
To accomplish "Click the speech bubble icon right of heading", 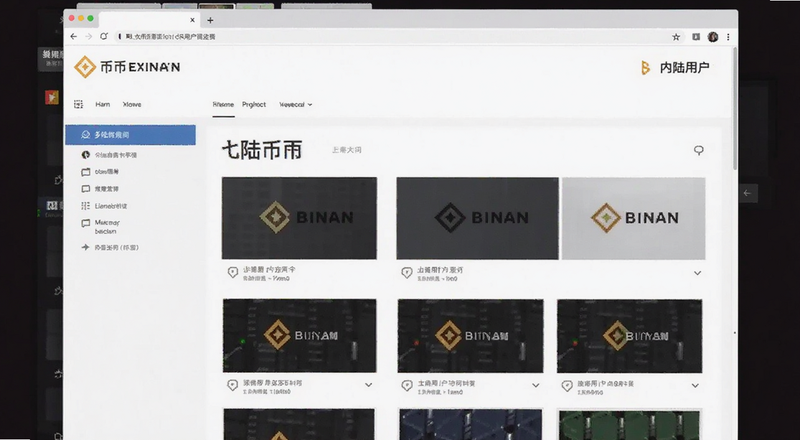I will coord(698,150).
